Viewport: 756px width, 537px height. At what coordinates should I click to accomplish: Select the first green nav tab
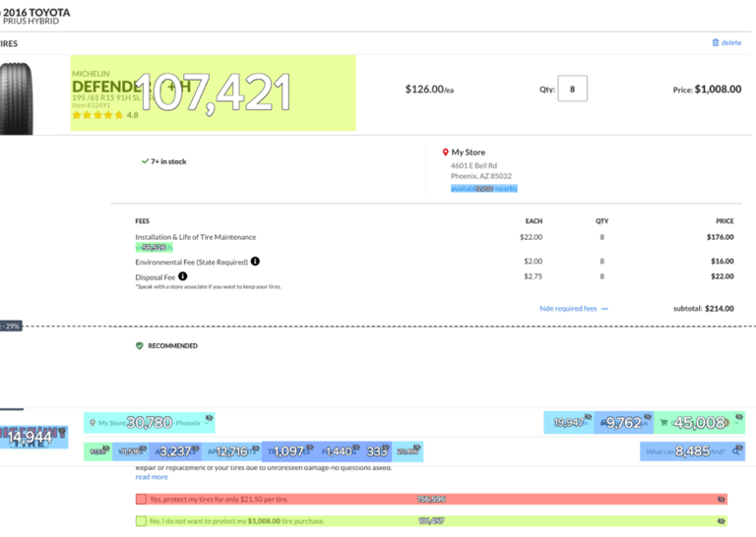coord(97,451)
